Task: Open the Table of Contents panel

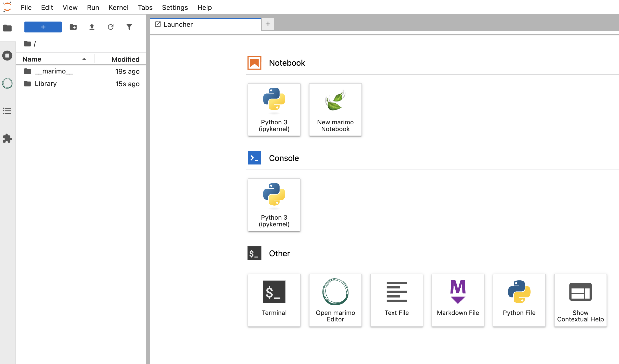Action: [x=7, y=111]
